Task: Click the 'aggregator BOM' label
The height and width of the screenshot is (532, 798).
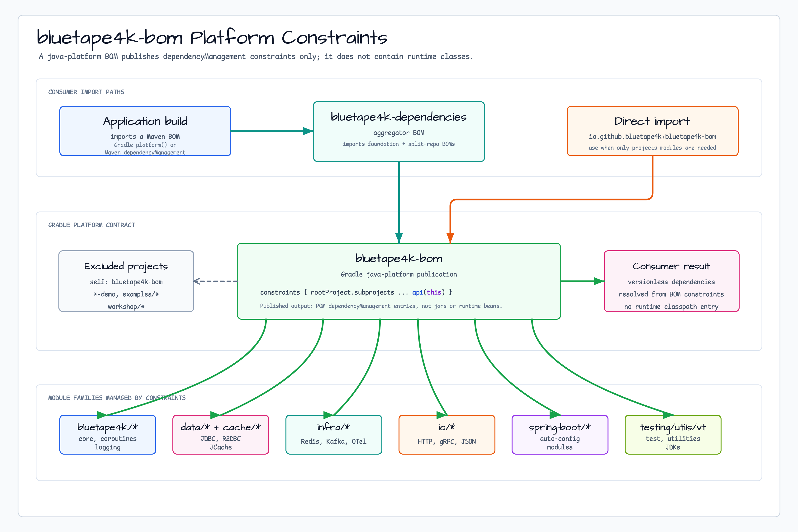Action: tap(399, 133)
